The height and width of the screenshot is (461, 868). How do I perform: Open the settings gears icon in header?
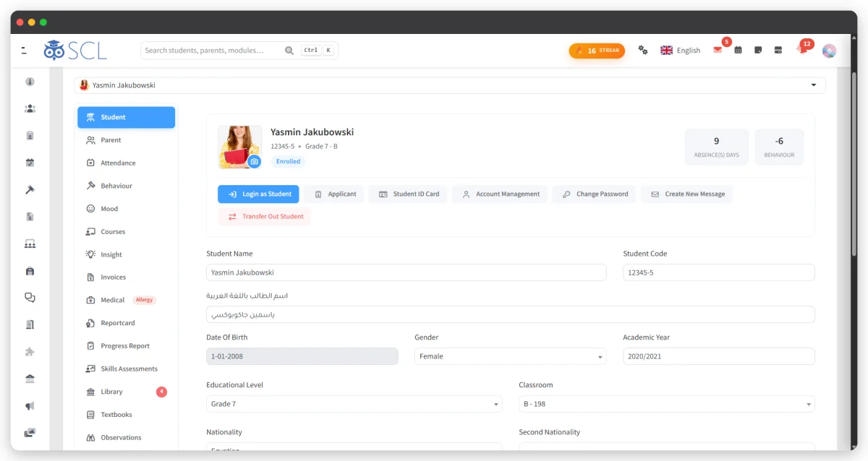pyautogui.click(x=643, y=50)
